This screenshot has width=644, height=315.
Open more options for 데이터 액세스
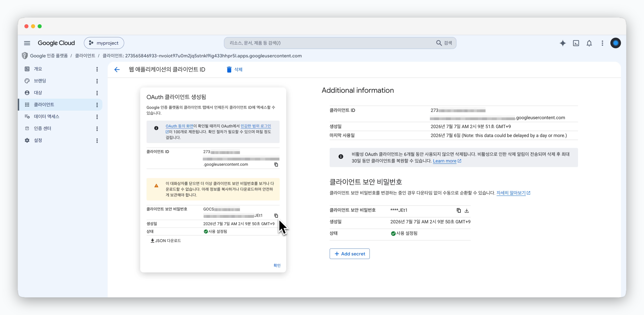click(x=97, y=117)
